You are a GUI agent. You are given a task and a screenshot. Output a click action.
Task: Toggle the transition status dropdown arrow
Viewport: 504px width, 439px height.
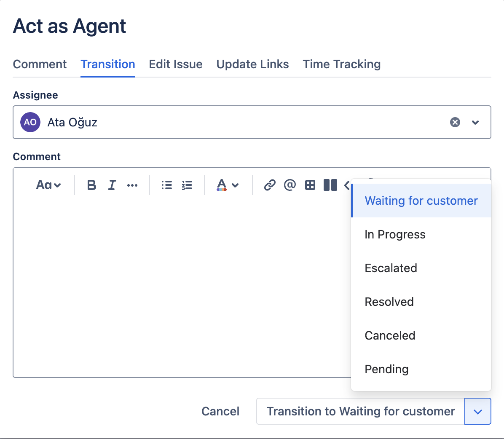point(477,411)
